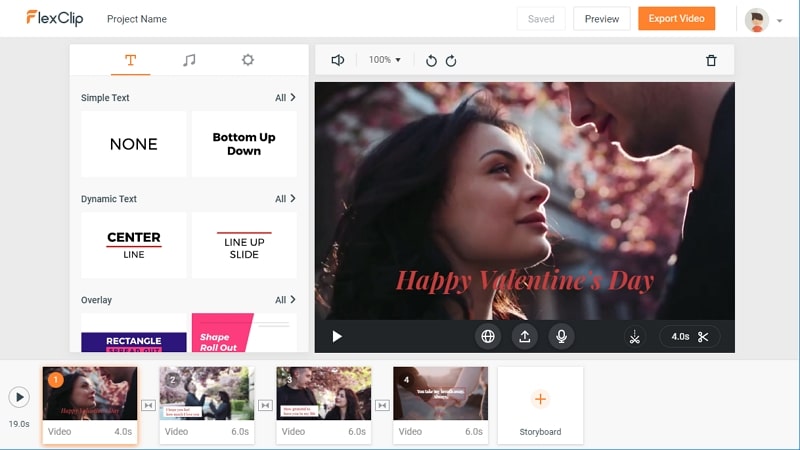The image size is (800, 450).
Task: Play the storyboard timeline
Action: [19, 397]
